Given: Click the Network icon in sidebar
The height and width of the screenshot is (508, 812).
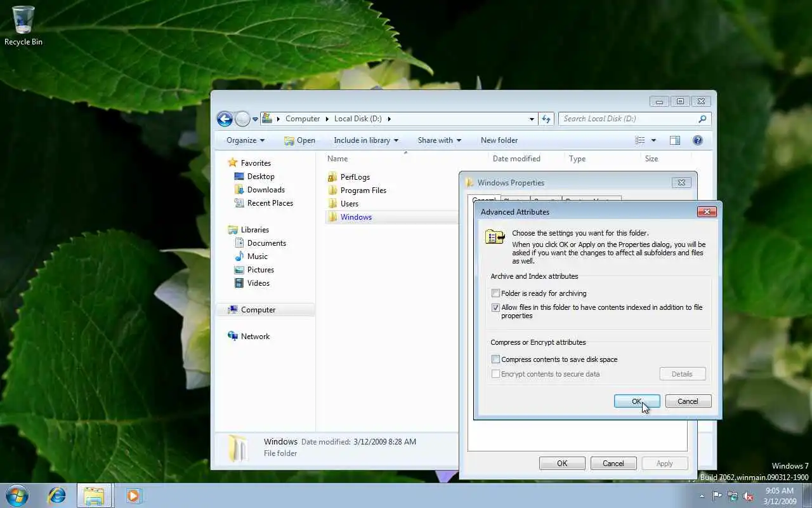Looking at the screenshot, I should pos(233,337).
